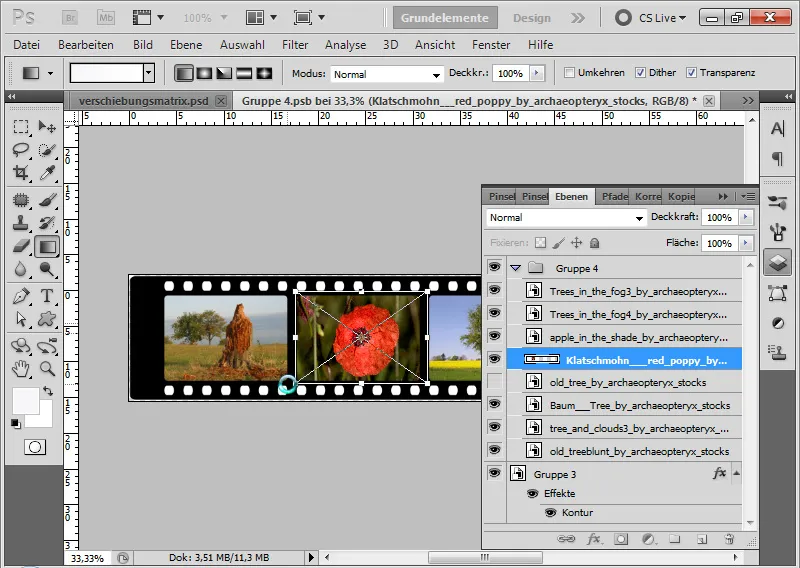The width and height of the screenshot is (800, 568).
Task: Select the Baum___Tree layer
Action: point(624,405)
